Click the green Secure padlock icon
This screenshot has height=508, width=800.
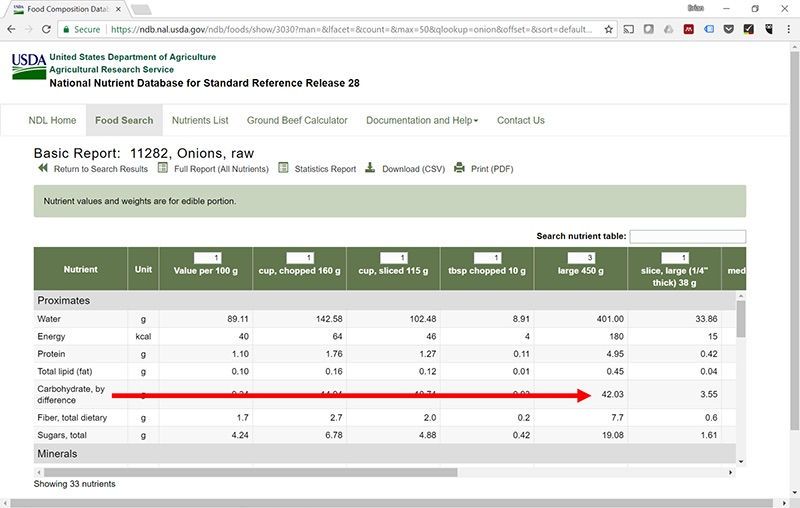pyautogui.click(x=66, y=30)
